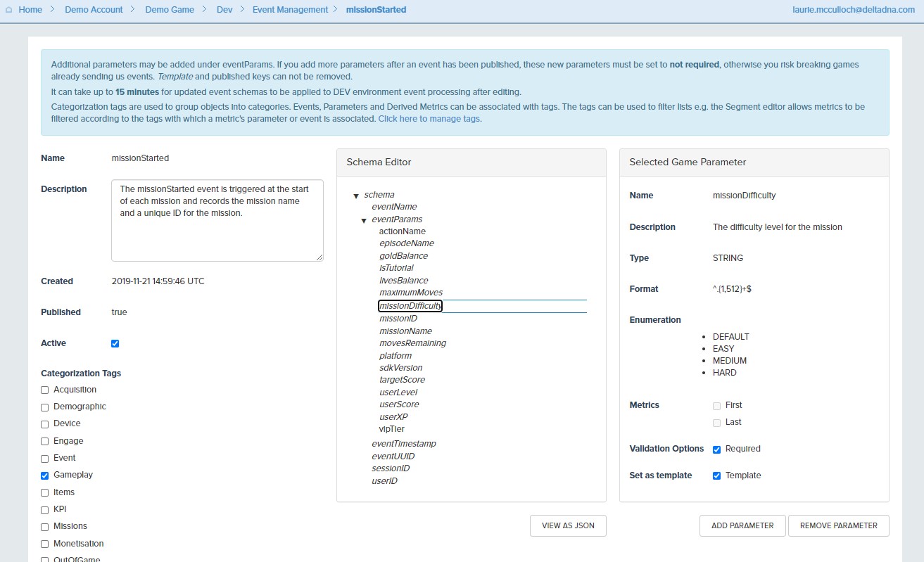Click the Home icon in breadcrumb
The width and height of the screenshot is (924, 562).
tap(8, 10)
